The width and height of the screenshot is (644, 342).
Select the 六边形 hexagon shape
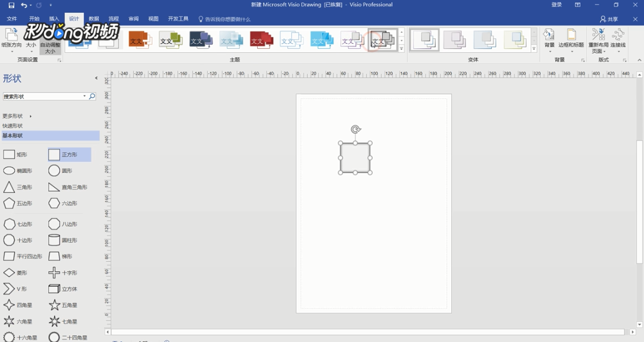[63, 204]
